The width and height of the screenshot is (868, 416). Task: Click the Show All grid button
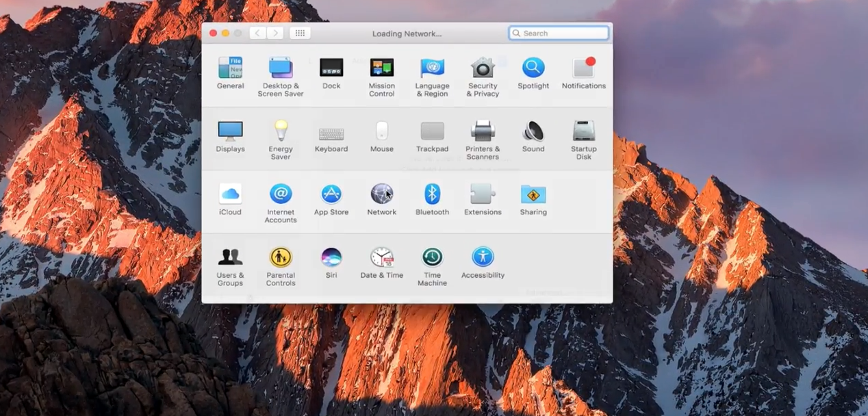pos(300,33)
